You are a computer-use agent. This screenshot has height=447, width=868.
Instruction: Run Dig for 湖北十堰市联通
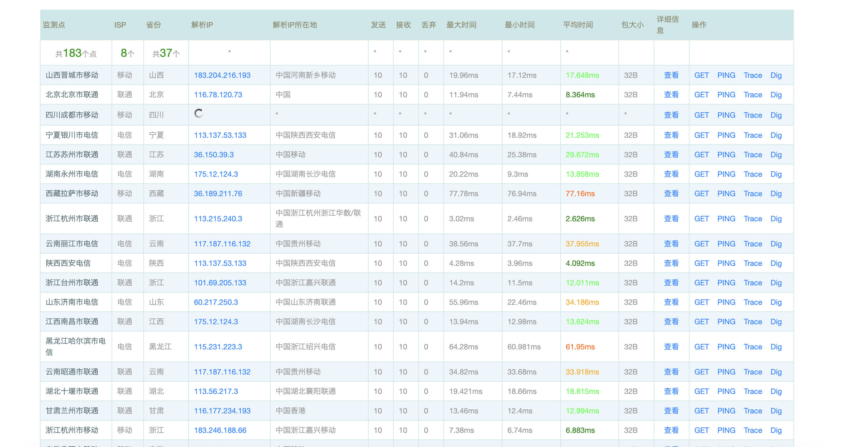point(776,391)
